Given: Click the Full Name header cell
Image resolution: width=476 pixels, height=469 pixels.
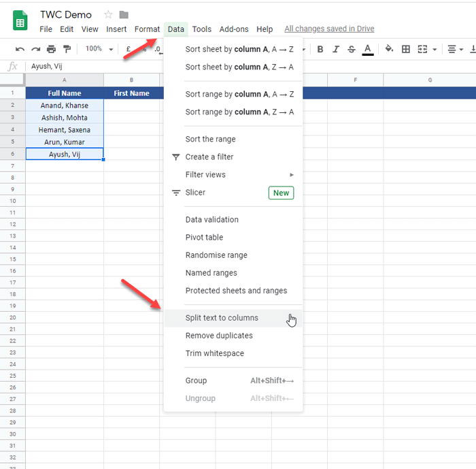Looking at the screenshot, I should [x=65, y=93].
